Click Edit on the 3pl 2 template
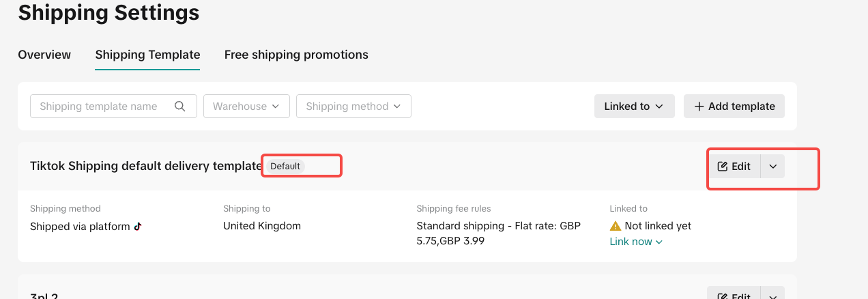Screen dimensions: 868x299 (x=734, y=296)
